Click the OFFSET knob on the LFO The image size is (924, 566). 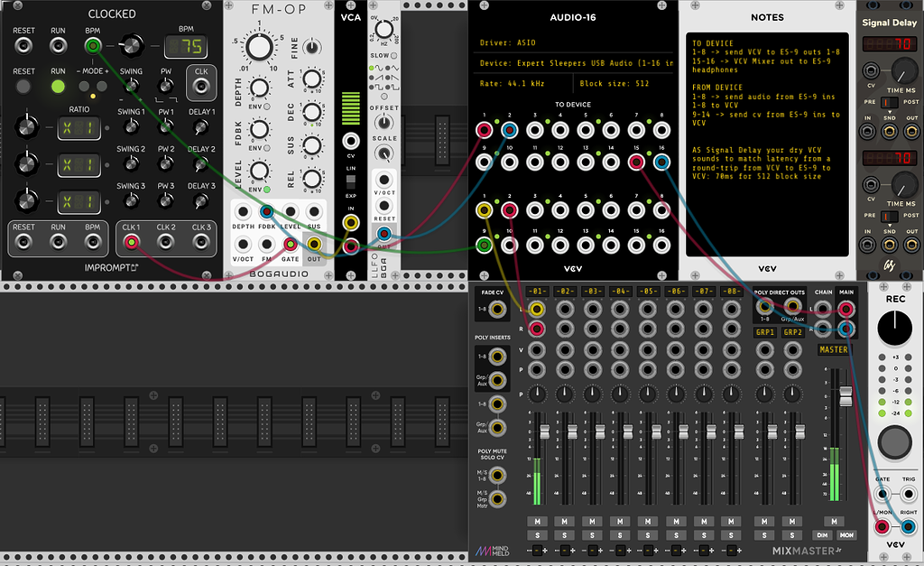tap(383, 122)
